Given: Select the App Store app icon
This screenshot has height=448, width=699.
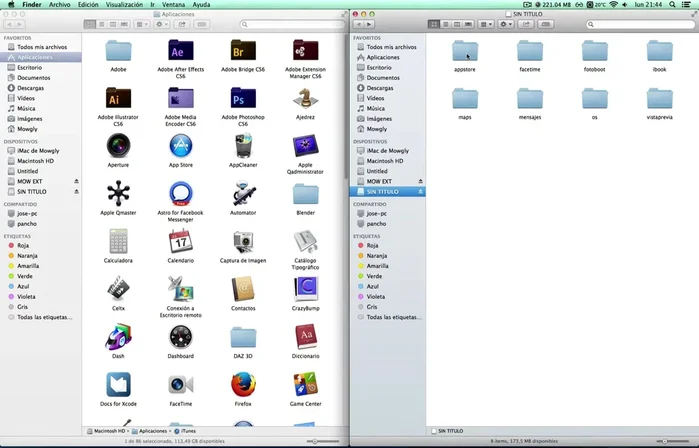Looking at the screenshot, I should click(x=181, y=146).
